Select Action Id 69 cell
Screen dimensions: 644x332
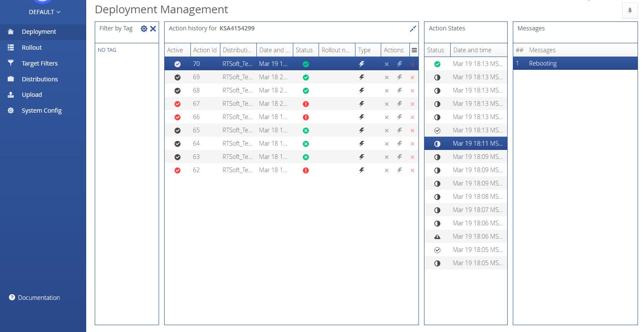(205, 77)
